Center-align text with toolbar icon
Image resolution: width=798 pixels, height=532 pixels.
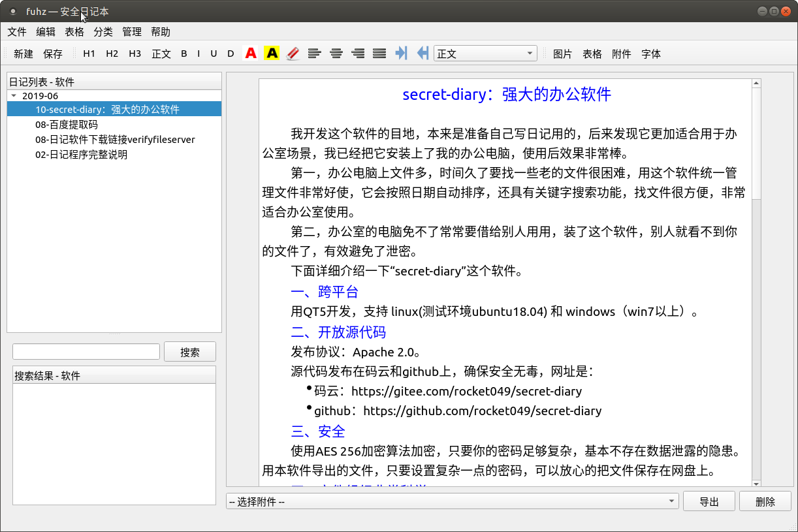pos(336,54)
